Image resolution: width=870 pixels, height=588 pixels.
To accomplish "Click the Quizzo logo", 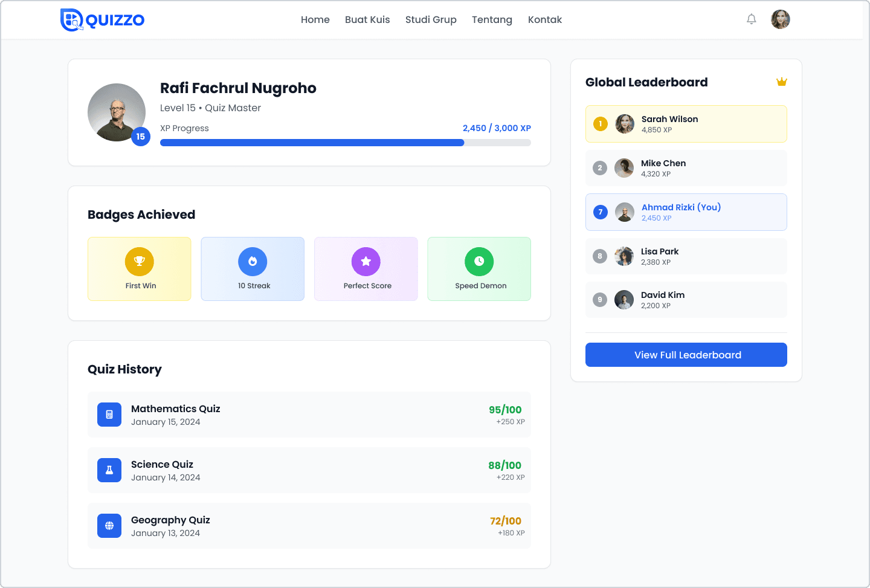I will point(102,20).
